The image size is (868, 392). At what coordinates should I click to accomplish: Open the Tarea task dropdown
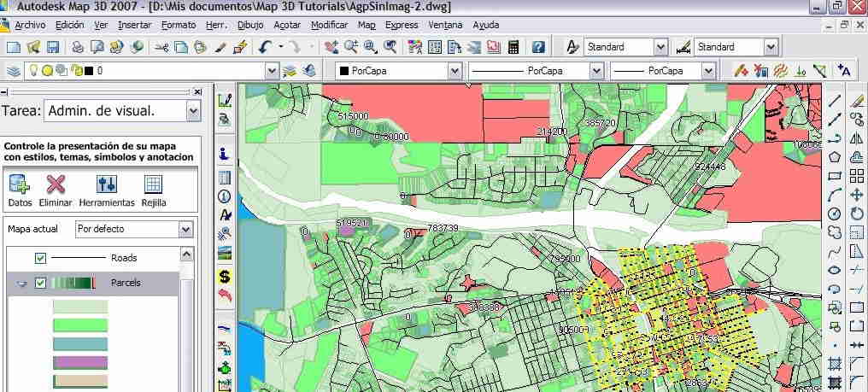click(x=192, y=110)
